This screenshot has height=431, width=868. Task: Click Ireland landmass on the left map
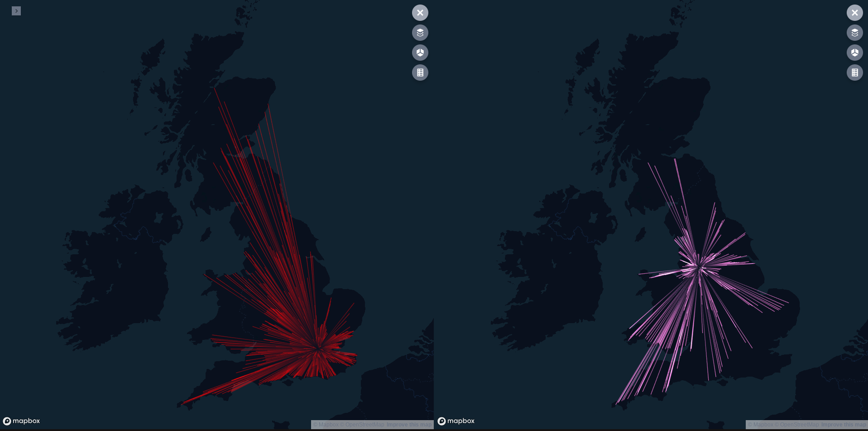click(x=118, y=272)
